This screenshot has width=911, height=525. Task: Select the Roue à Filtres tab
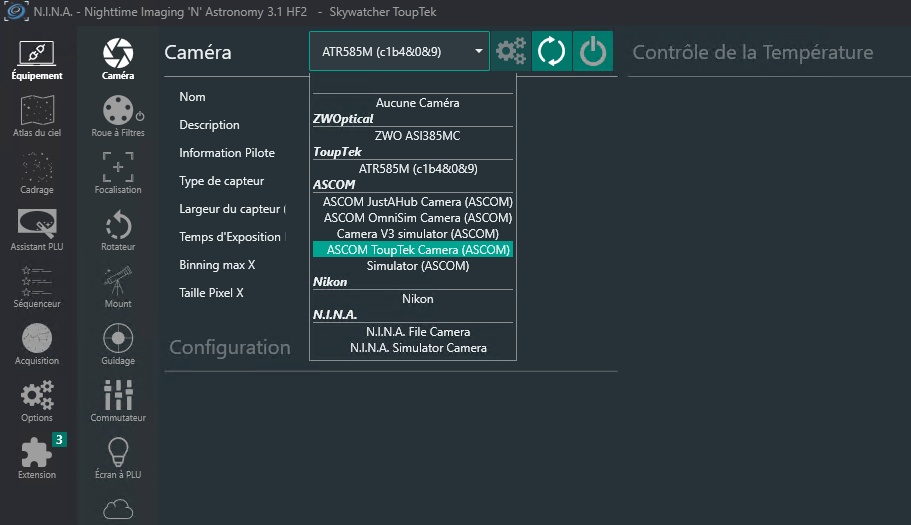pos(118,116)
